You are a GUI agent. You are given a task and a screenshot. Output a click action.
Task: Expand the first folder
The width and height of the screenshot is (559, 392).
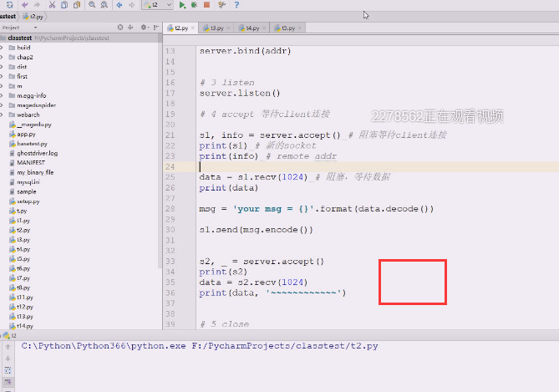[2, 76]
